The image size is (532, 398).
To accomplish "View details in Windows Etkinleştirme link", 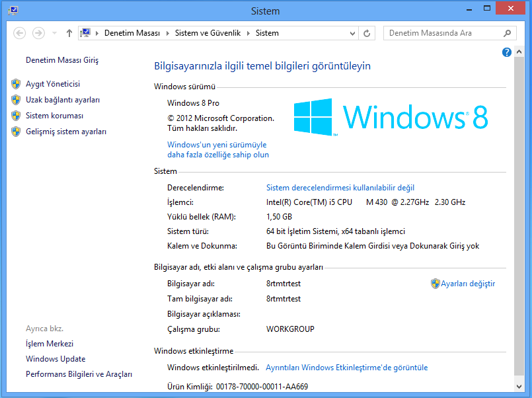I will pyautogui.click(x=346, y=368).
